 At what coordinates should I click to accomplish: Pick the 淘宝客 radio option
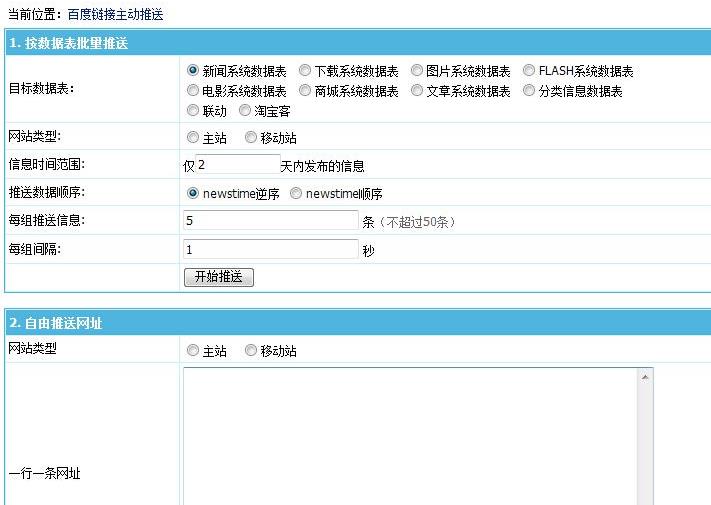[245, 110]
